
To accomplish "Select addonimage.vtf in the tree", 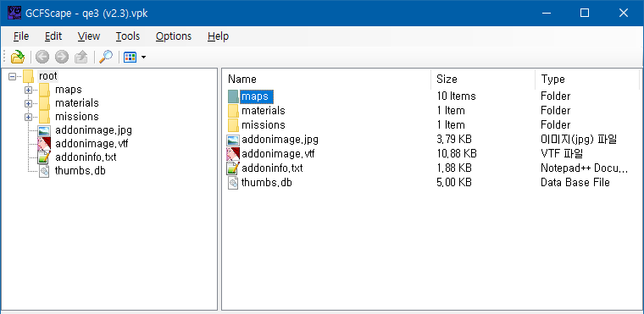I will coord(92,144).
